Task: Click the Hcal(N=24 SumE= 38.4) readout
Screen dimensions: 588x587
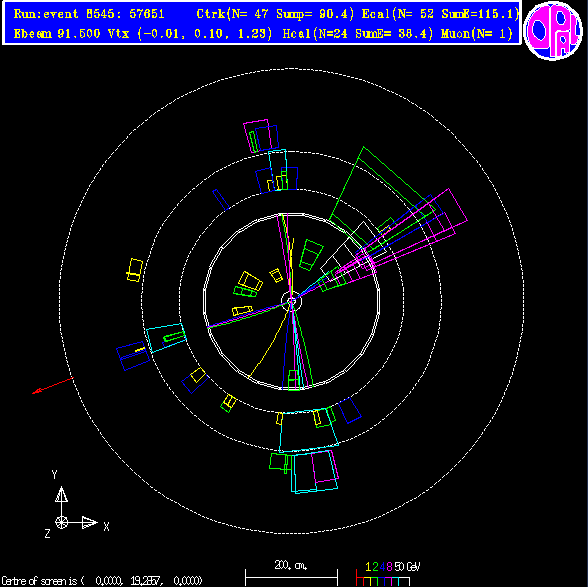Action: (x=358, y=34)
